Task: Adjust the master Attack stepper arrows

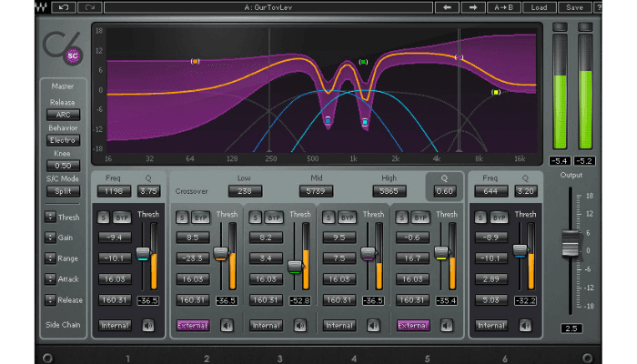Action: click(50, 279)
